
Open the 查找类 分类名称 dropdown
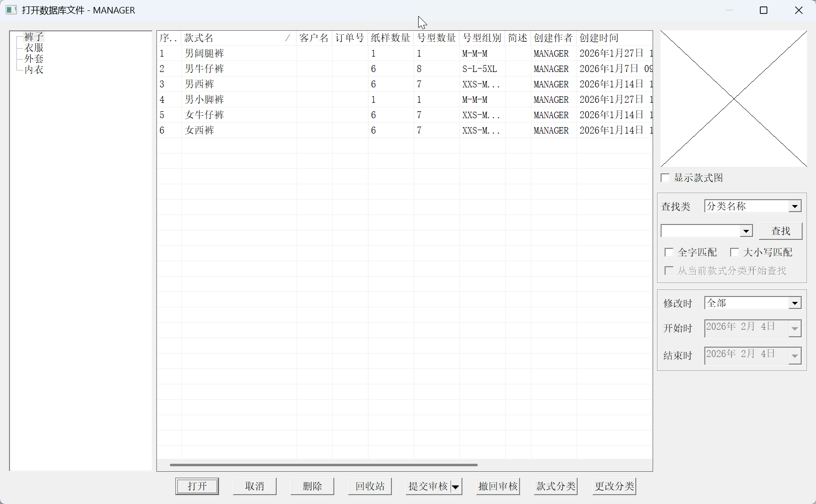[795, 206]
